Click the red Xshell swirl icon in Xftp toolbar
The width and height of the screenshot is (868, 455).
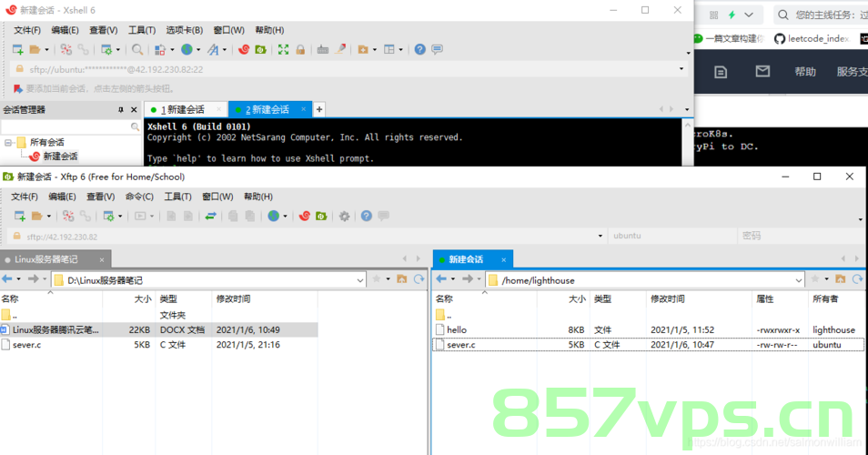coord(304,216)
